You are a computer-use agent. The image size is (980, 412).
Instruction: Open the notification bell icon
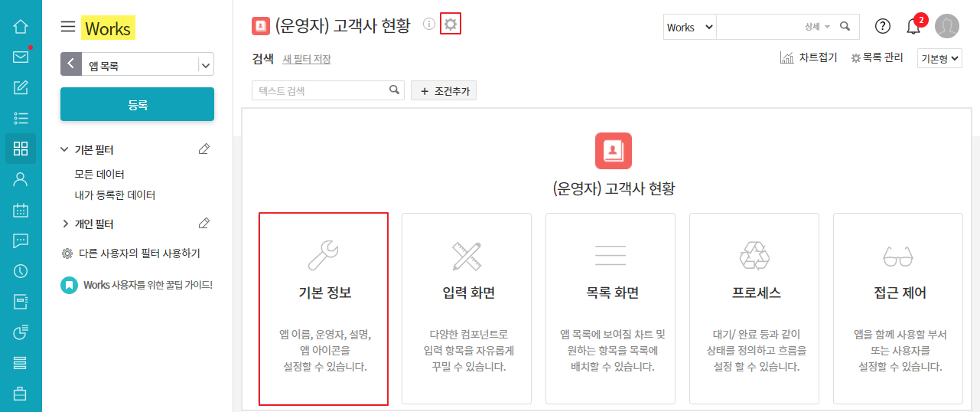(913, 27)
